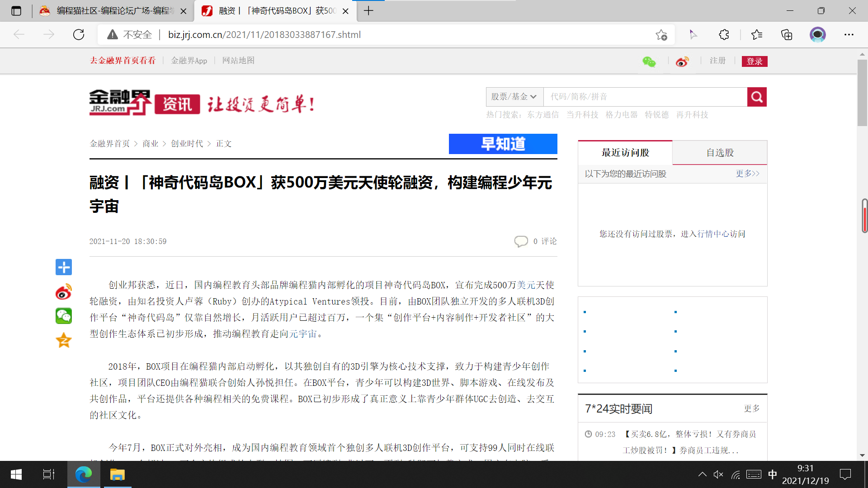Click the muted volume tray icon

[718, 474]
